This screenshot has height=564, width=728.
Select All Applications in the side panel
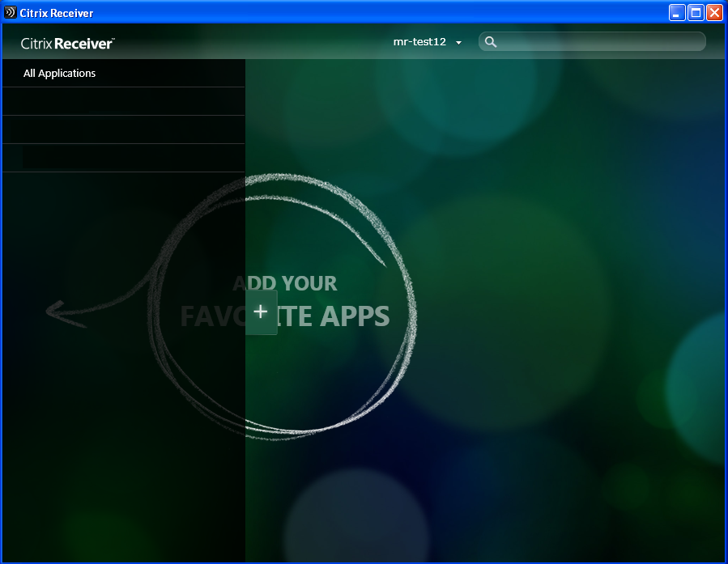coord(60,74)
